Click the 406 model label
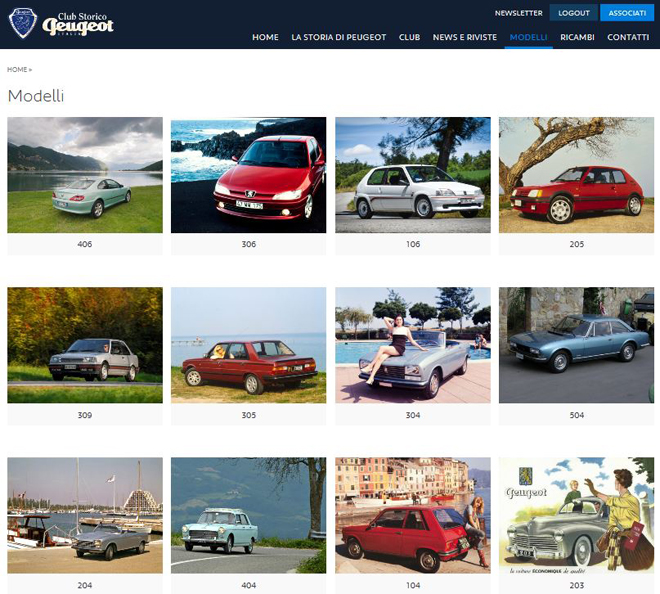Screen dimensions: 660x594 (85, 244)
